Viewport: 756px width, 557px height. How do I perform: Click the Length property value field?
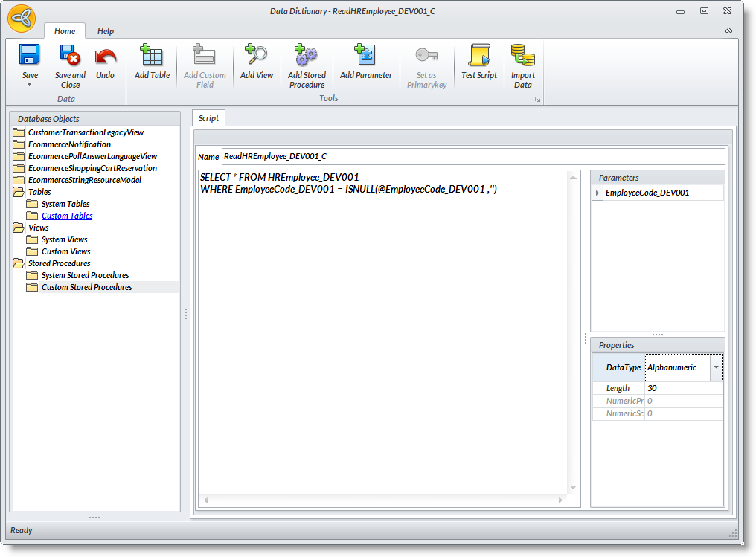point(683,388)
